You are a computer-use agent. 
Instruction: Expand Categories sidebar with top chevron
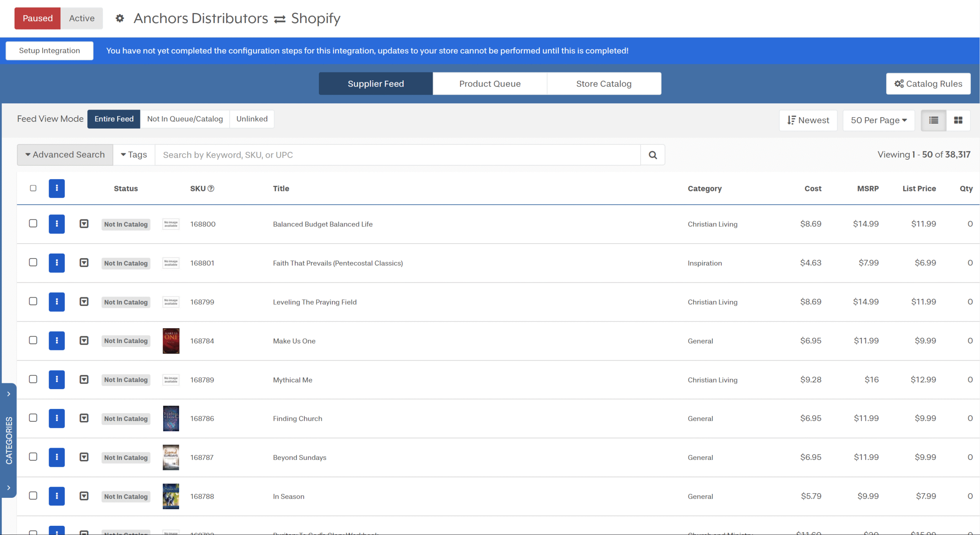click(8, 394)
